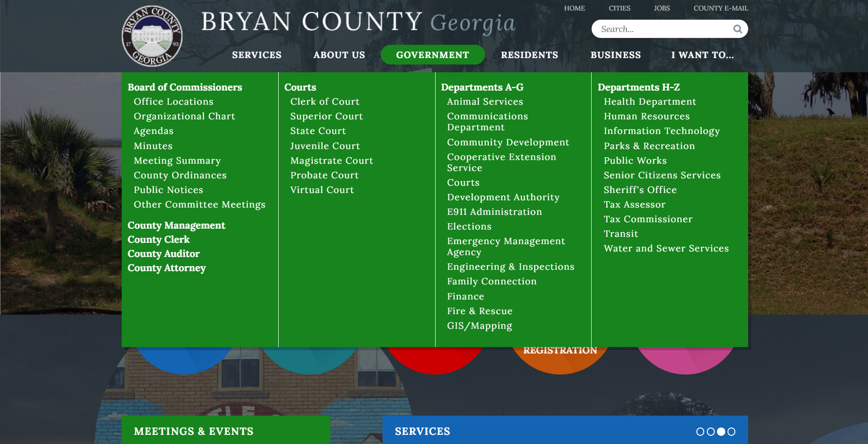Open E911 Administration page
Viewport: 868px width, 444px height.
(x=495, y=212)
